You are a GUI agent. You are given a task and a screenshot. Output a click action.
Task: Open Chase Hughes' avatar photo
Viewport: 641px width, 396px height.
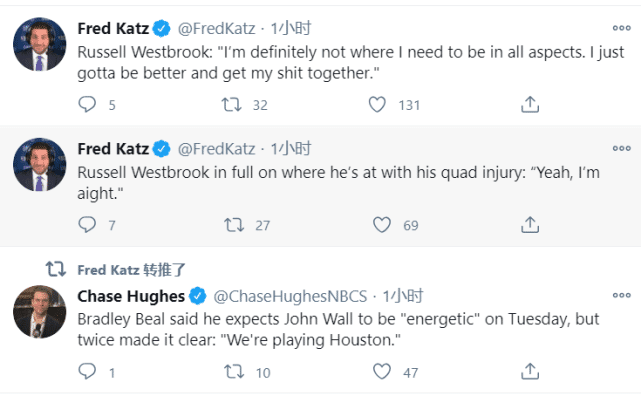pyautogui.click(x=39, y=311)
